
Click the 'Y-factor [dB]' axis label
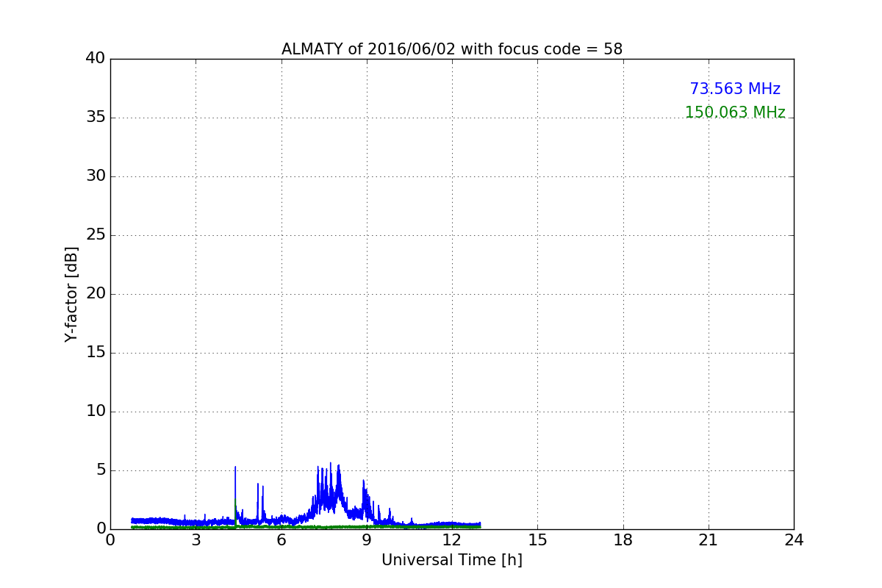[71, 294]
